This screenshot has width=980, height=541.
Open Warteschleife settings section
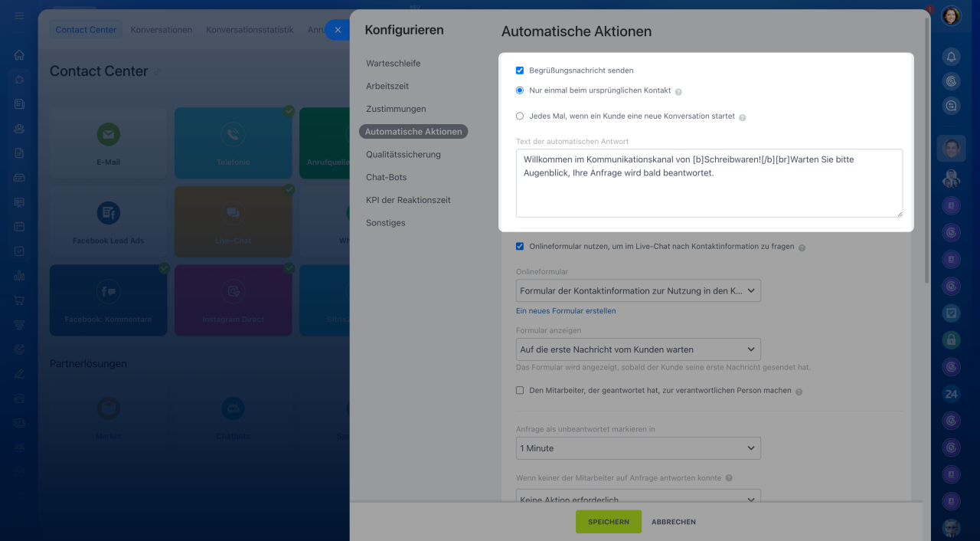coord(394,64)
